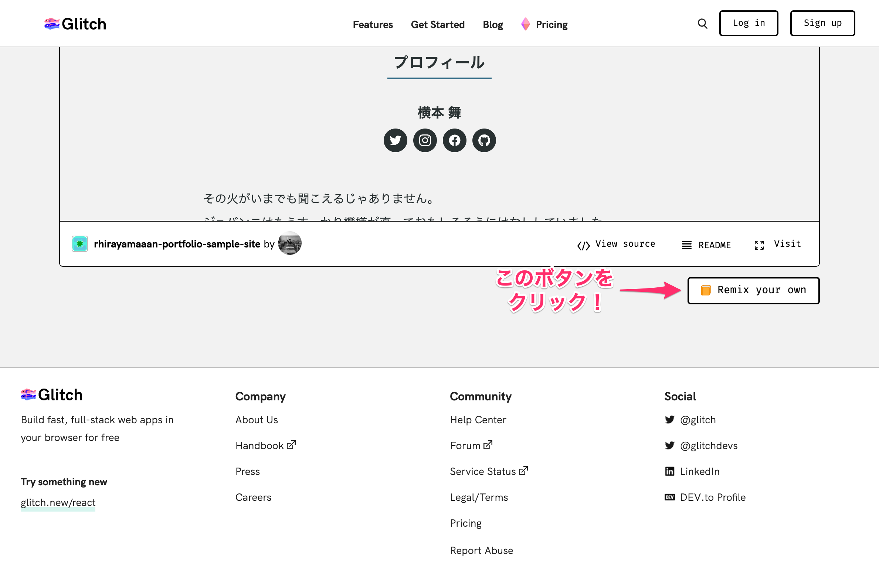The height and width of the screenshot is (588, 879).
Task: Open rhirayamaaan-portfolio-sample-site project link
Action: [x=177, y=244]
